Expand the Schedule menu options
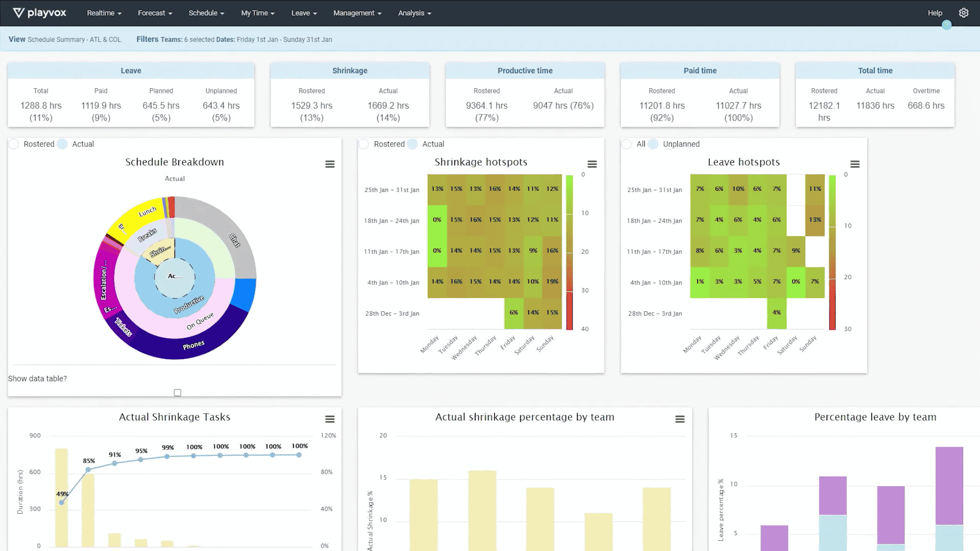The image size is (980, 551). tap(206, 13)
